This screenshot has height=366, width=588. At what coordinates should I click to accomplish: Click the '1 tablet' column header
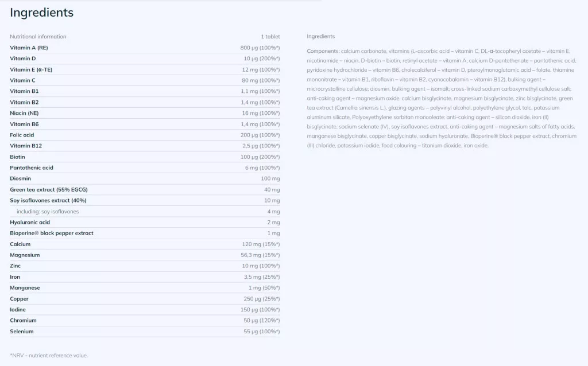click(270, 37)
